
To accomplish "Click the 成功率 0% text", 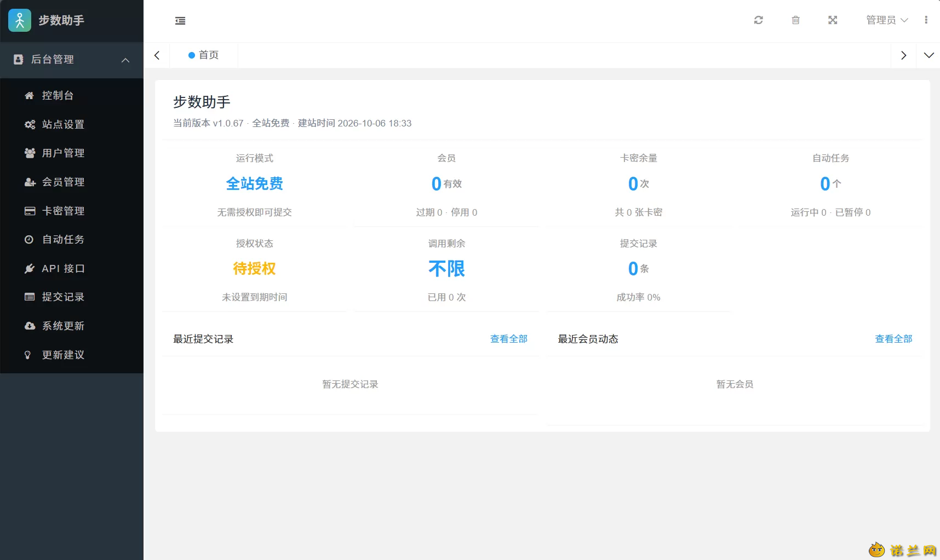I will (638, 297).
